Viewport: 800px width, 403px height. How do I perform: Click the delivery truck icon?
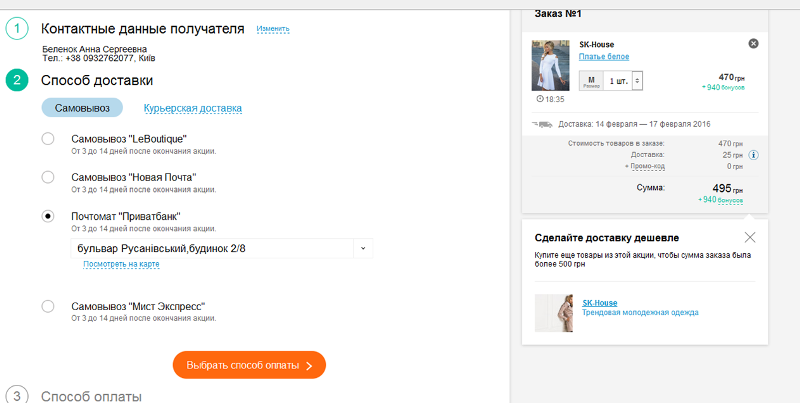point(544,124)
